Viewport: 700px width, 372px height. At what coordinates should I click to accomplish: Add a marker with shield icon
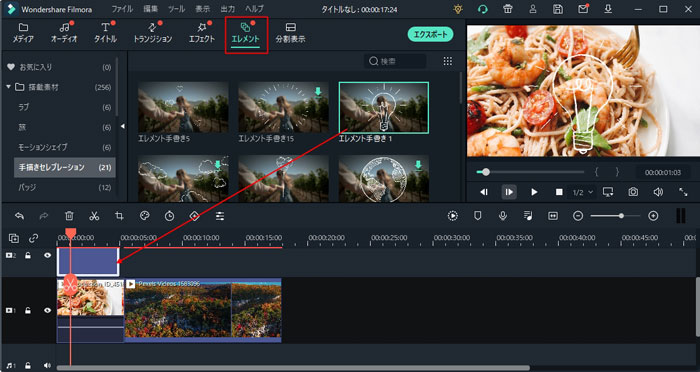[478, 216]
